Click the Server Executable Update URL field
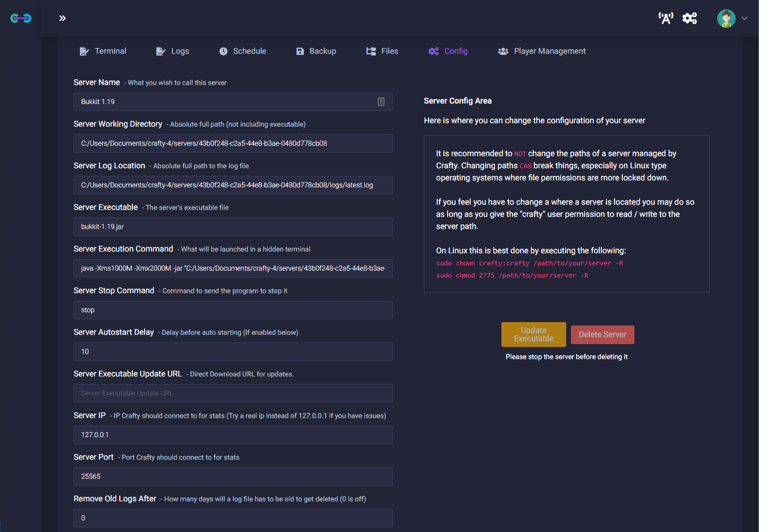 click(x=232, y=393)
